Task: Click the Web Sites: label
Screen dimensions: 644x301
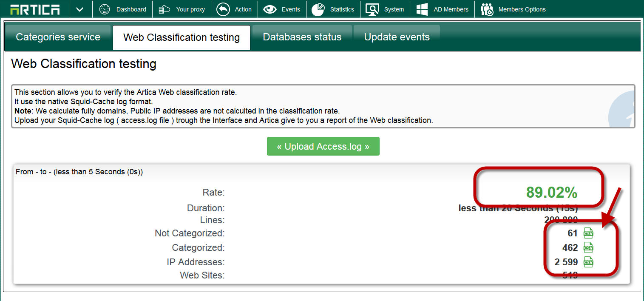Action: pyautogui.click(x=202, y=275)
